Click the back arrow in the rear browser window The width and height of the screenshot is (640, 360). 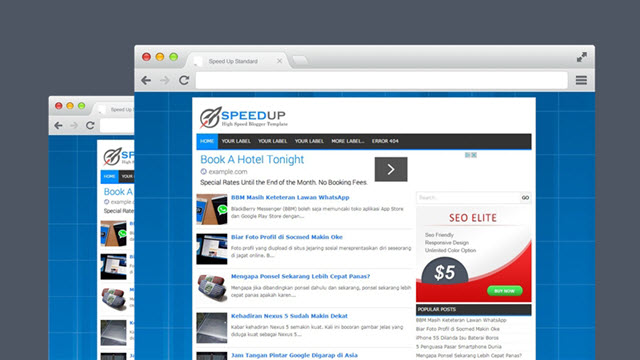coord(58,125)
